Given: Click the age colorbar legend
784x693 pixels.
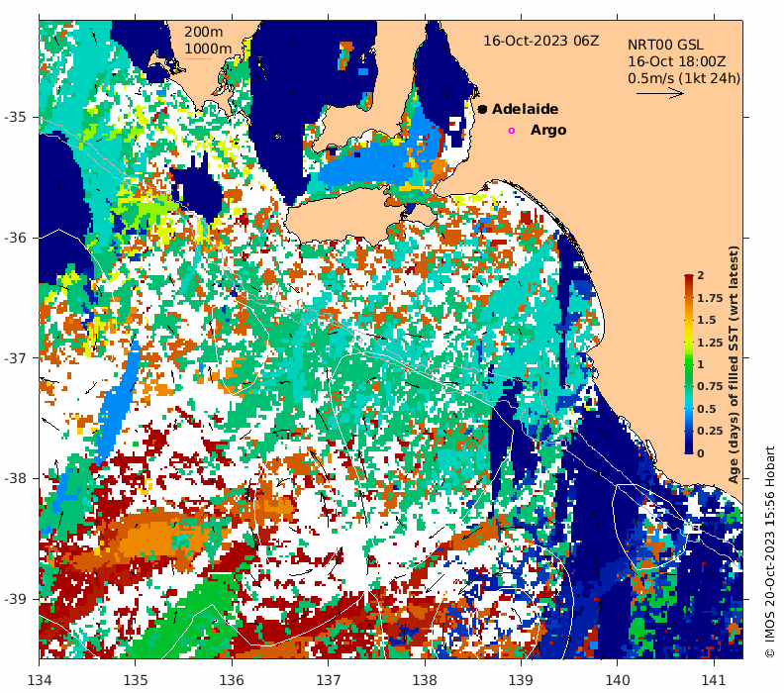Looking at the screenshot, I should (689, 364).
